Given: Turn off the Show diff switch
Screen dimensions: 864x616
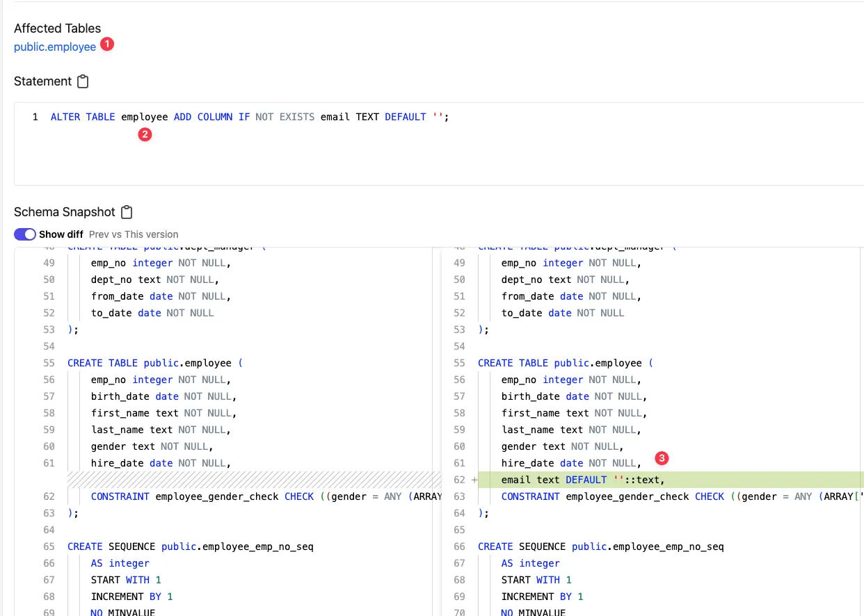Looking at the screenshot, I should [25, 234].
